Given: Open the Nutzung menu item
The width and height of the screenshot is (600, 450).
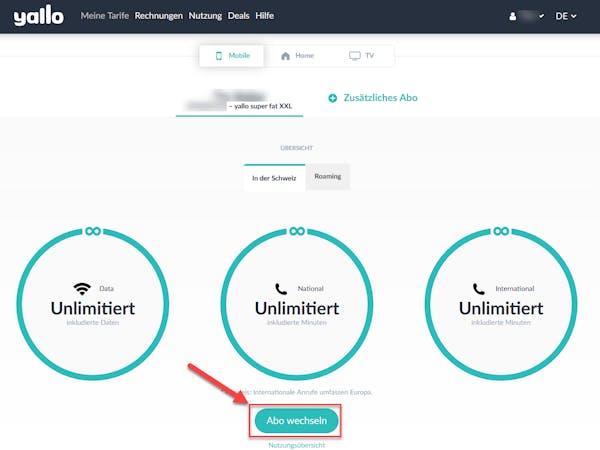Looking at the screenshot, I should (205, 16).
